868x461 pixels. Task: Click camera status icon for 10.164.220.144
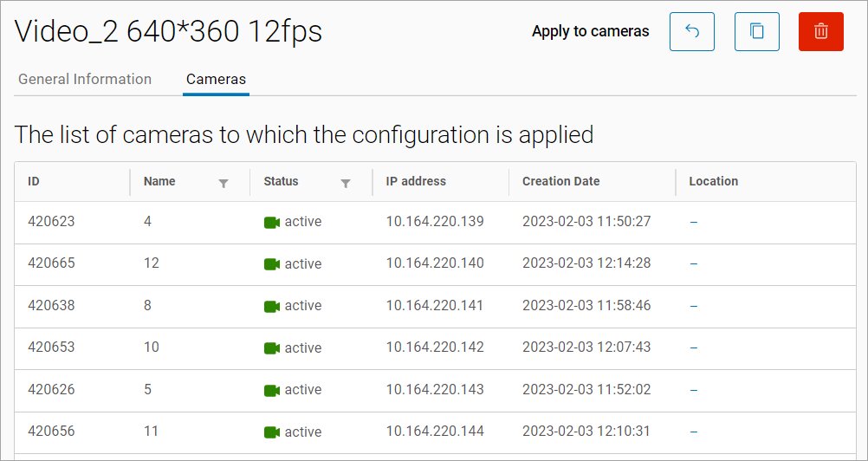(272, 432)
